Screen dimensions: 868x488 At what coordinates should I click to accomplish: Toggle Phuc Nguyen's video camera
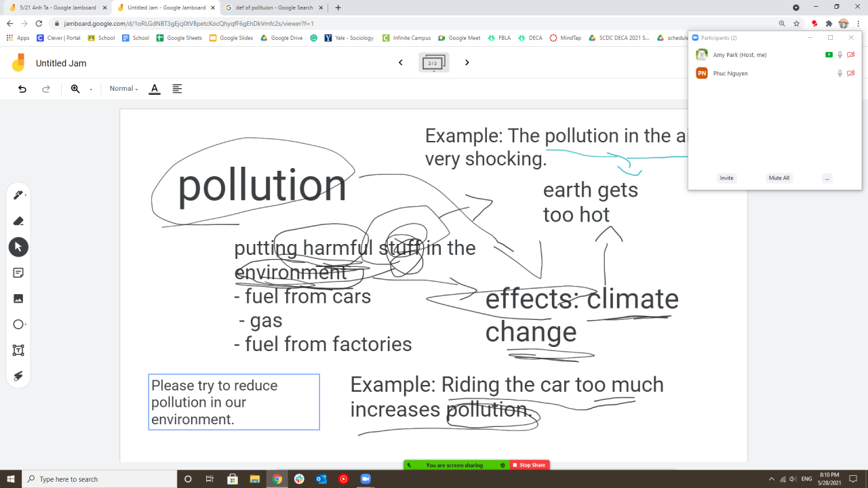(851, 73)
